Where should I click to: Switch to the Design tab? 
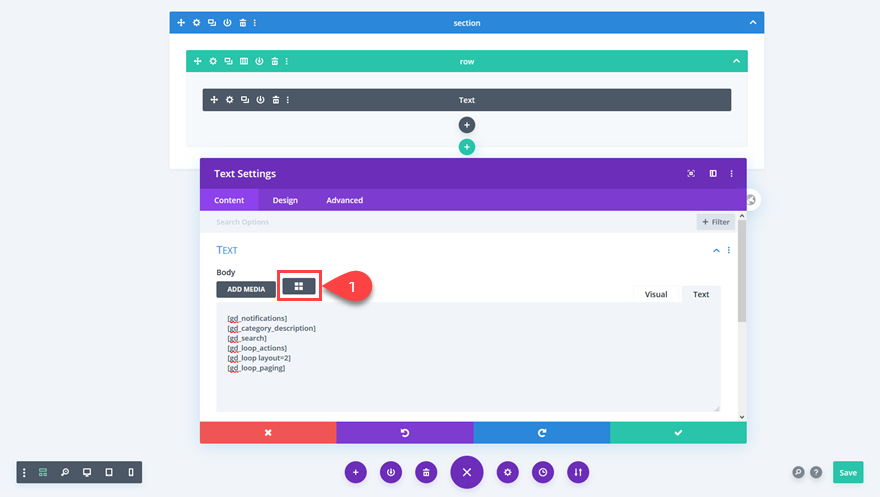(x=285, y=200)
